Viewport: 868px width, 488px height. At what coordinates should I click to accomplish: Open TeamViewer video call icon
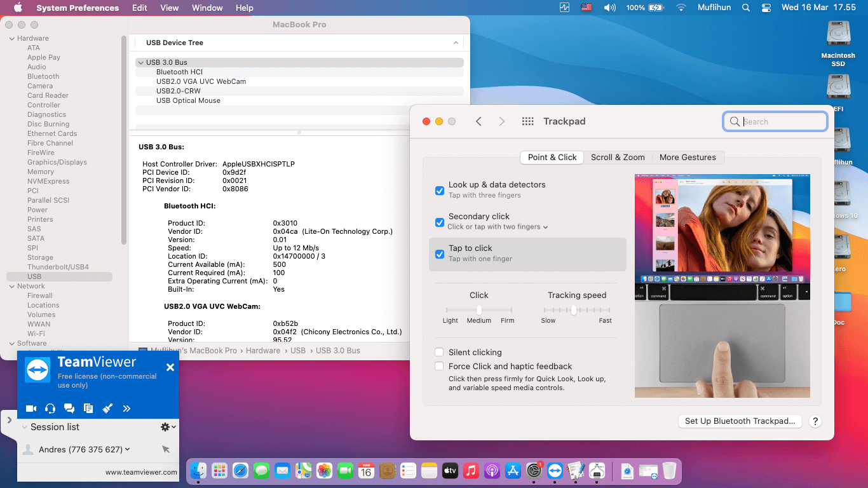pos(31,409)
